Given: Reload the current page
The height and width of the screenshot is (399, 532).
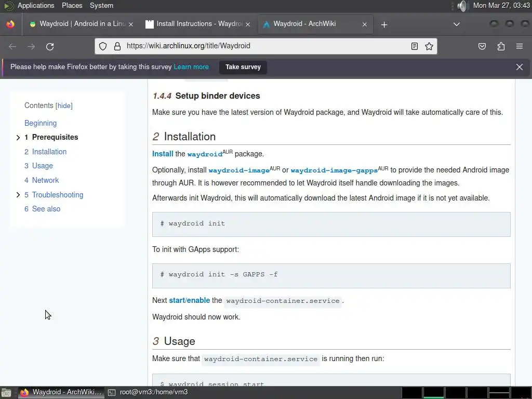Looking at the screenshot, I should click(x=50, y=46).
